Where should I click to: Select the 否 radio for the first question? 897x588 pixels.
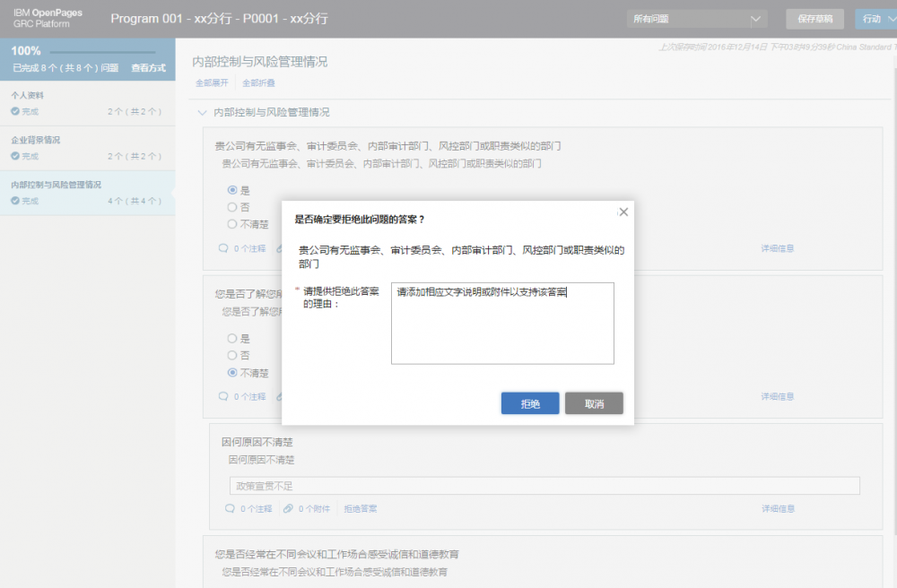(231, 207)
